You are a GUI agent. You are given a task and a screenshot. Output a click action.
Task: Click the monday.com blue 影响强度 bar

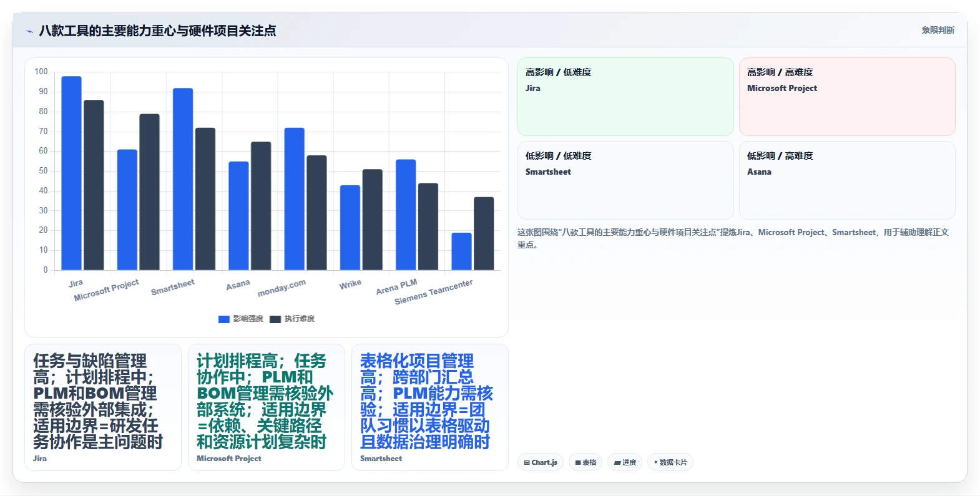pyautogui.click(x=294, y=199)
